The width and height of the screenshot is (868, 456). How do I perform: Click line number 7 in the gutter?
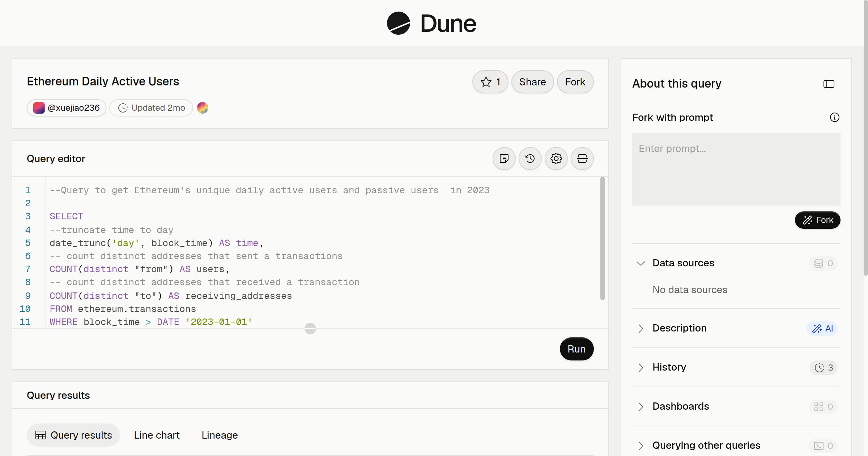pos(28,269)
